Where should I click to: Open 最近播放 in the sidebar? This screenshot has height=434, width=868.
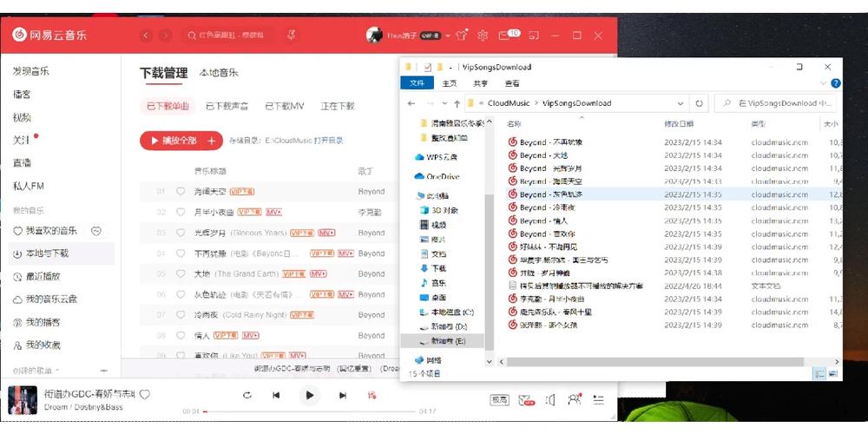(x=36, y=276)
